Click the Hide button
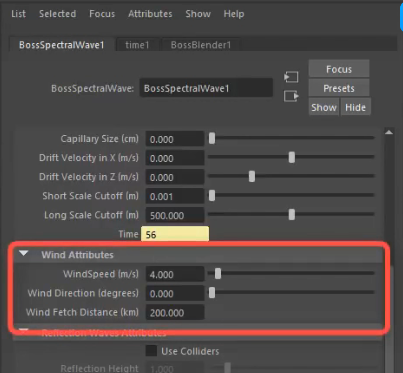The image size is (403, 373). pos(355,107)
